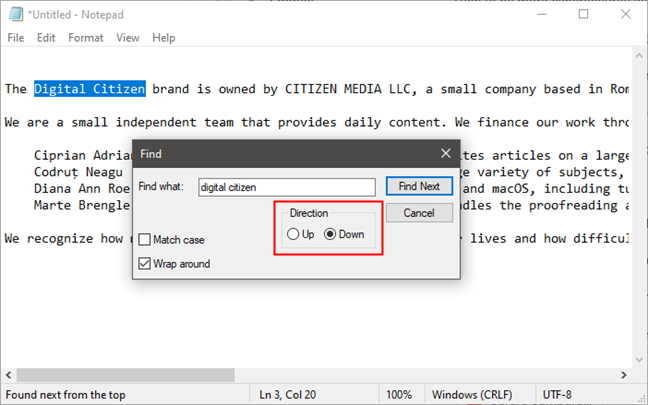Click the 'Marte Brengle' line
The image size is (648, 405).
[x=82, y=205]
